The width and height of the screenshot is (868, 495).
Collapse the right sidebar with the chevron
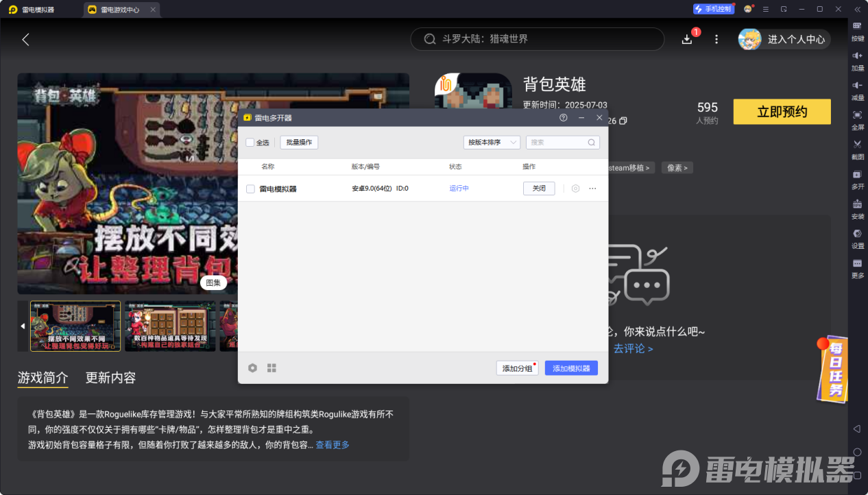coord(858,8)
